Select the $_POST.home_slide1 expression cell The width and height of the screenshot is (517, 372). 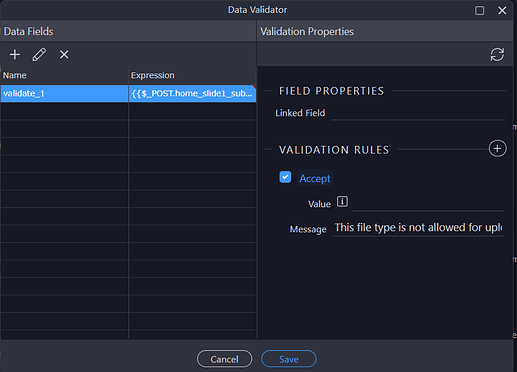tap(192, 93)
